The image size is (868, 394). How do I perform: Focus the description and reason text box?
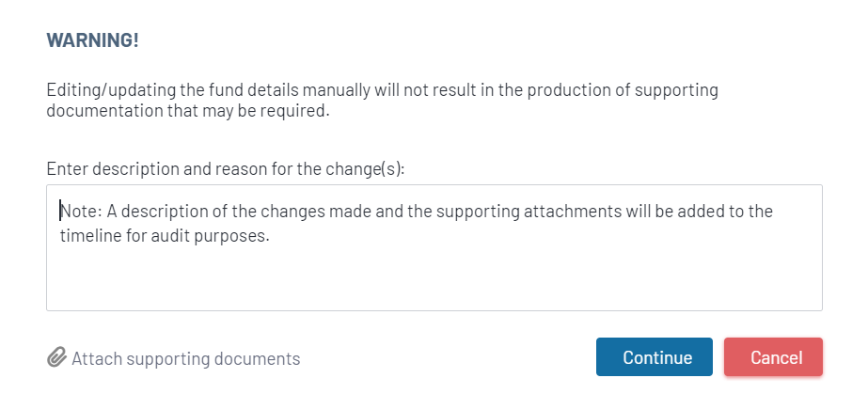pos(434,247)
